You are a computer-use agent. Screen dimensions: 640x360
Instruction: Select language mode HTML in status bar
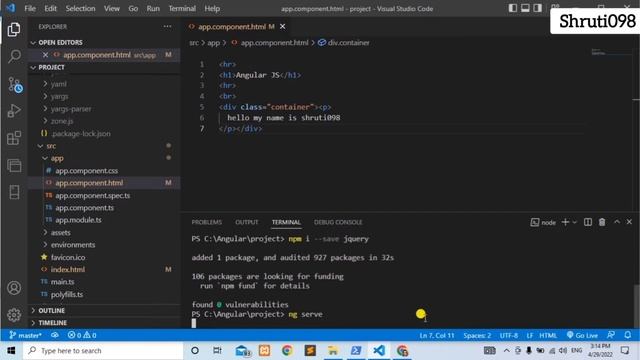point(548,336)
